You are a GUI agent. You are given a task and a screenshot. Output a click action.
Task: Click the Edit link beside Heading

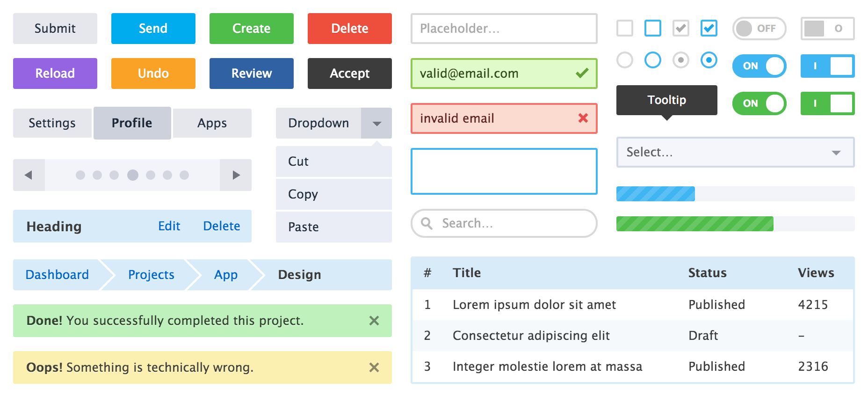pos(169,226)
